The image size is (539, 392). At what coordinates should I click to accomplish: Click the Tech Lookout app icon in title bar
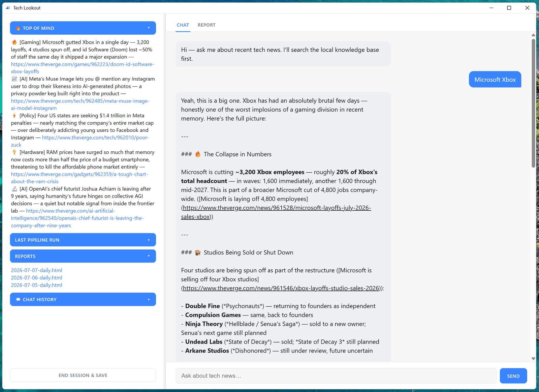(x=8, y=8)
